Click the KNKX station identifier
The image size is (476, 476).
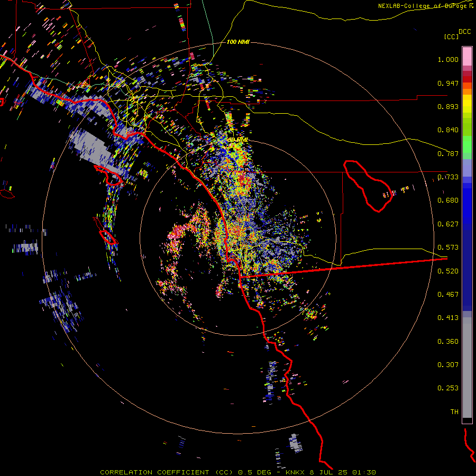(295, 472)
